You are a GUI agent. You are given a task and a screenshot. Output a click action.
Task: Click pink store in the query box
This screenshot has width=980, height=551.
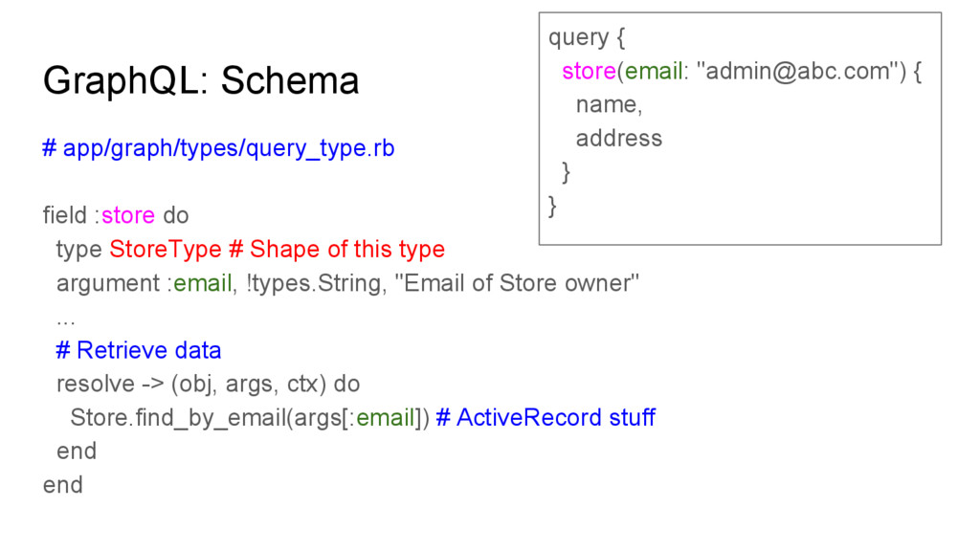point(589,71)
